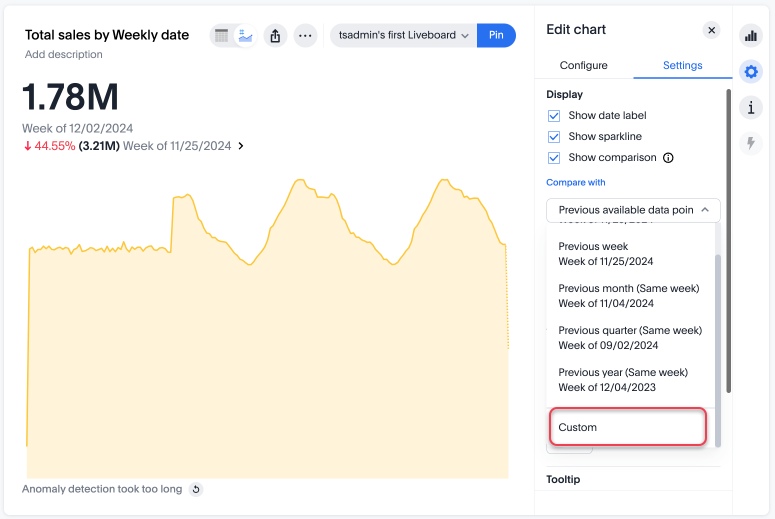
Task: Open the Liveboard selection dropdown
Action: click(403, 35)
